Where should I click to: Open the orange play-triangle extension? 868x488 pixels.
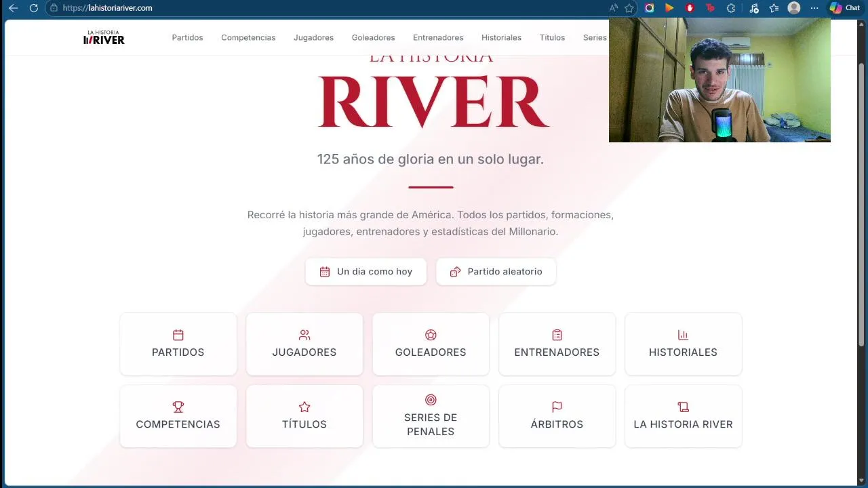[x=669, y=8]
